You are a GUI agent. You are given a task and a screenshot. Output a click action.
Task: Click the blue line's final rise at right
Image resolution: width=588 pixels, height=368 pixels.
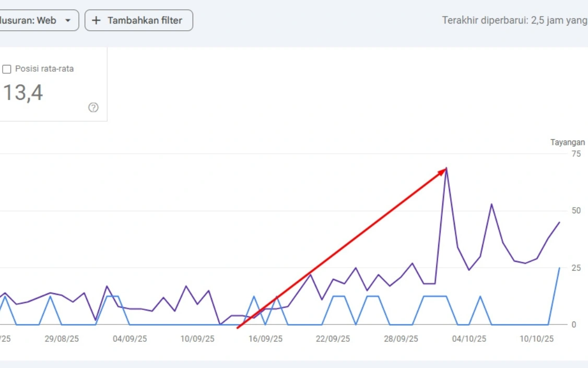pyautogui.click(x=559, y=269)
